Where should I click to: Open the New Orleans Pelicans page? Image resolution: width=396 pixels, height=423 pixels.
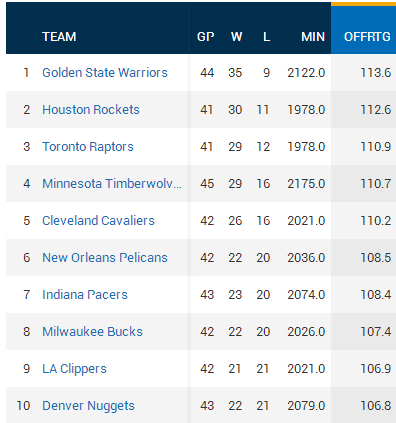105,258
